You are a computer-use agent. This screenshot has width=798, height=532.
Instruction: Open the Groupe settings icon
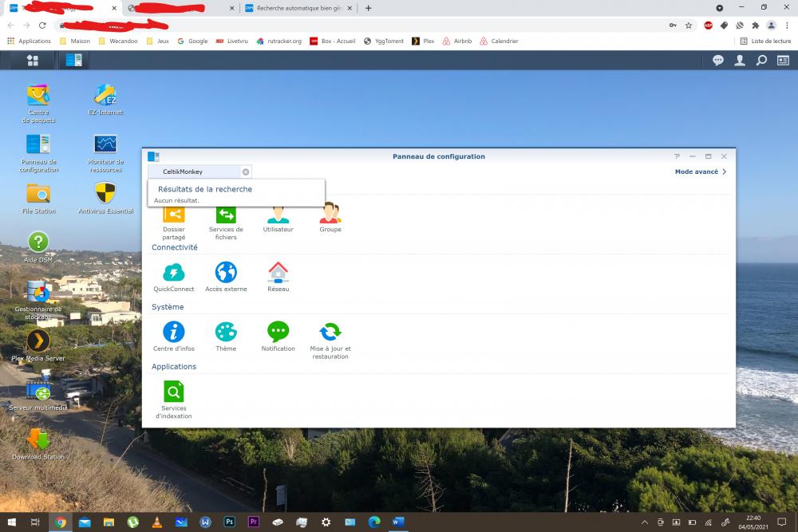330,219
